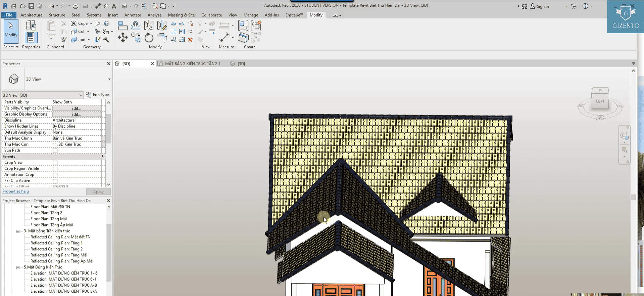Screen dimensions: 644x296
Task: Click the Create Assembly icon
Action: pos(243,25)
